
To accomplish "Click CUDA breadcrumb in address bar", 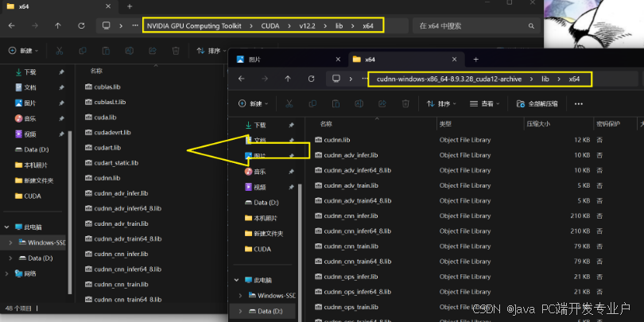I will point(270,26).
